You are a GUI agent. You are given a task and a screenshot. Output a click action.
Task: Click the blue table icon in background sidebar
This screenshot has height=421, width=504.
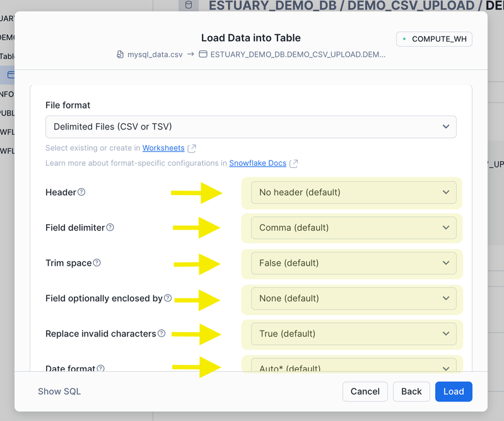click(x=11, y=74)
